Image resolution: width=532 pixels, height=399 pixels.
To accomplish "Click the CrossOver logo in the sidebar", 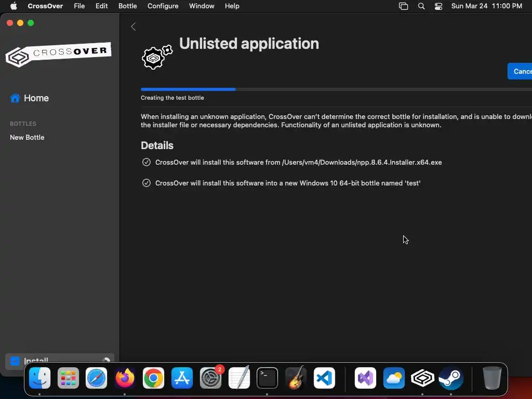I will [58, 54].
